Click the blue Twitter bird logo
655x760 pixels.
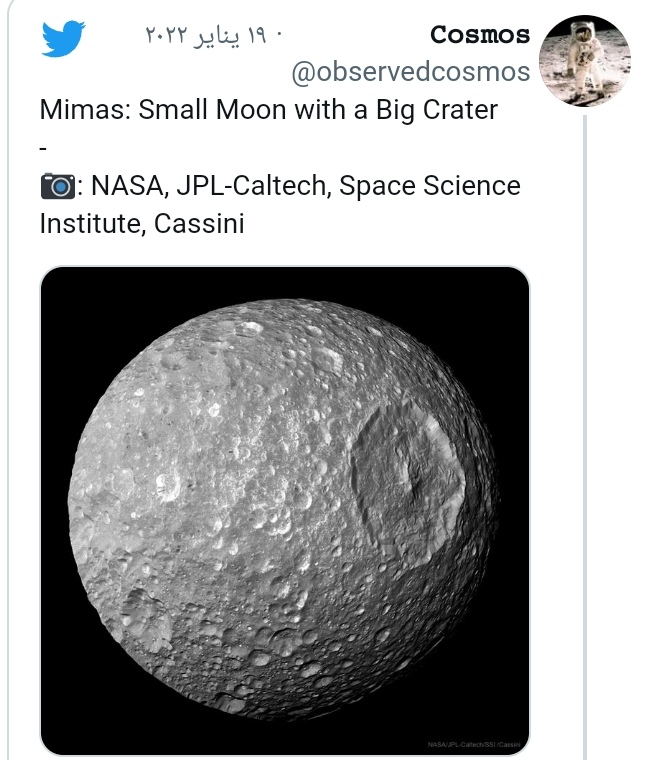click(x=64, y=38)
